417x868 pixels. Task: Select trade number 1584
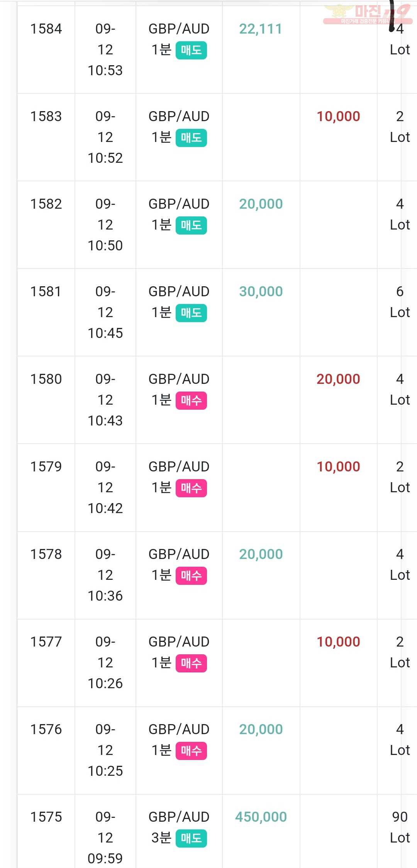46,29
